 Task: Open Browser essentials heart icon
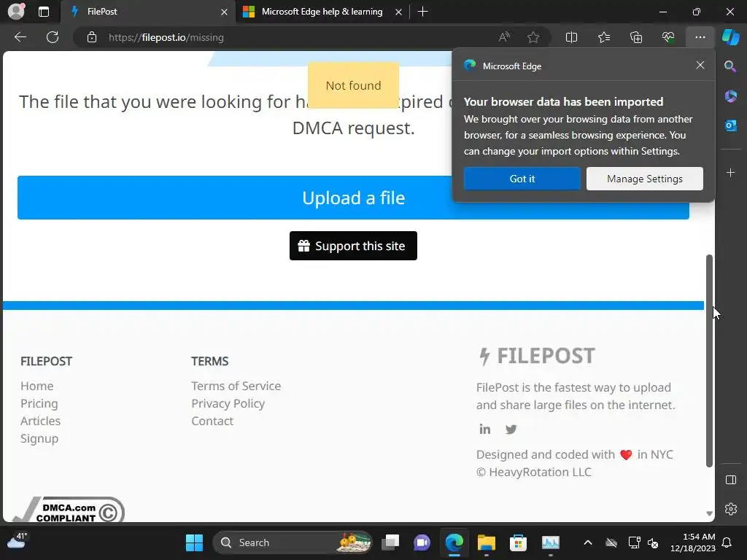point(668,37)
